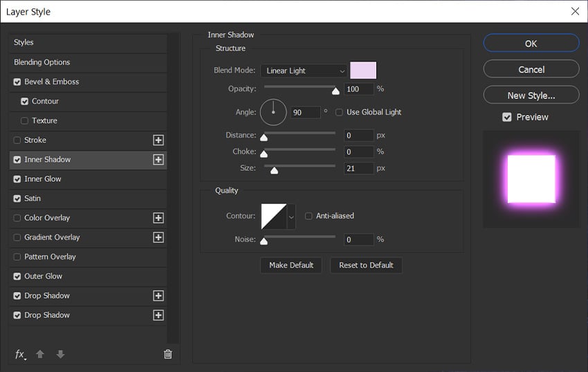Screen dimensions: 588x372
Task: Expand the Contour picker dropdown arrow
Action: click(291, 216)
